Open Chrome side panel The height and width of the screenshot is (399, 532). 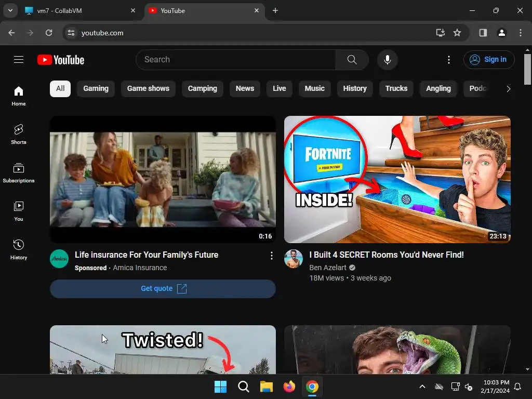[483, 33]
